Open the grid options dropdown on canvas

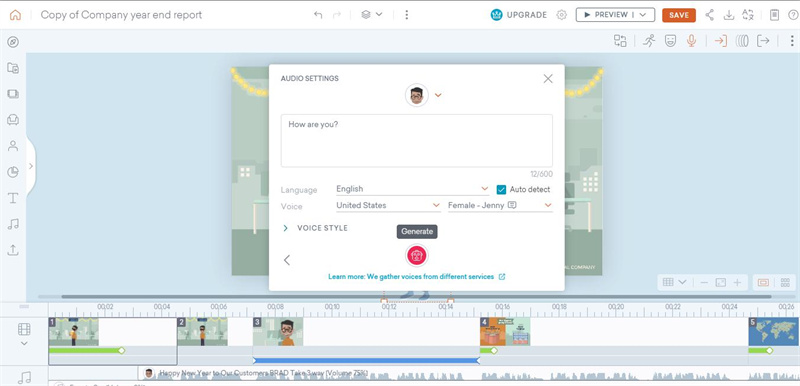[674, 282]
